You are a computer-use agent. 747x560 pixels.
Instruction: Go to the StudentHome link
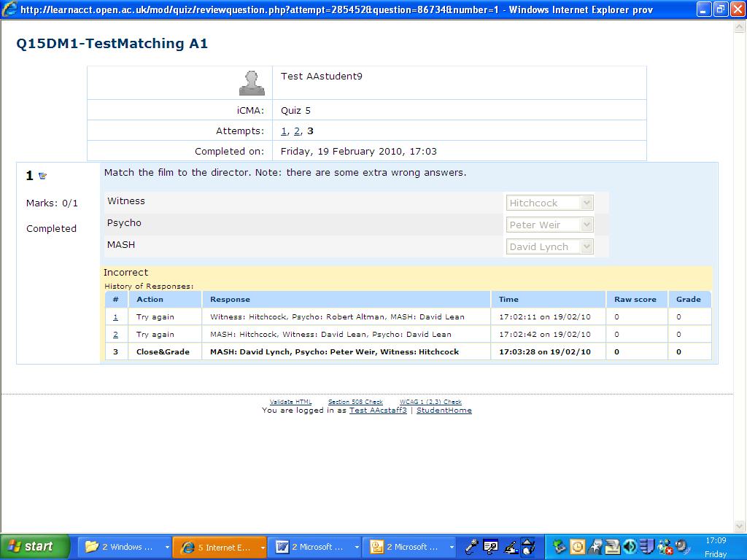[444, 411]
